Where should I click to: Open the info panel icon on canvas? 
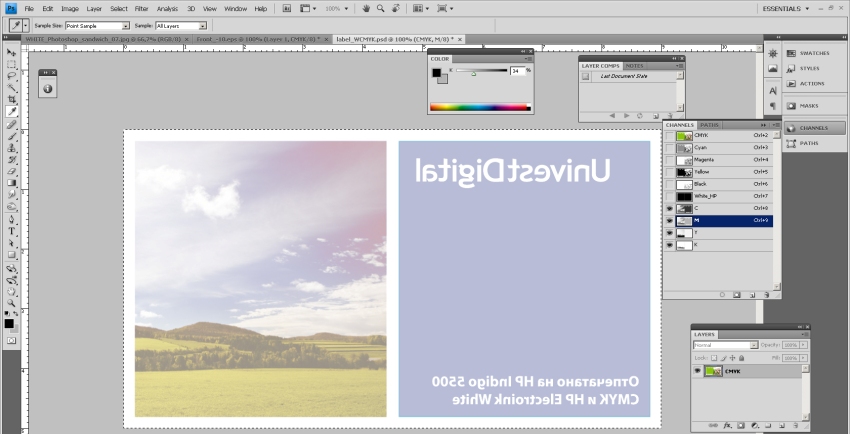click(48, 89)
